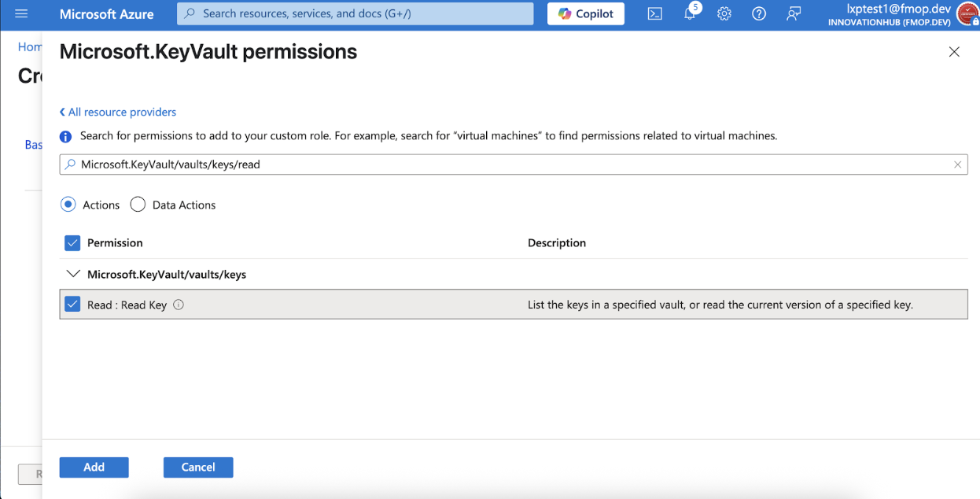Open Cloud Shell from the top bar
980x499 pixels.
click(x=654, y=14)
